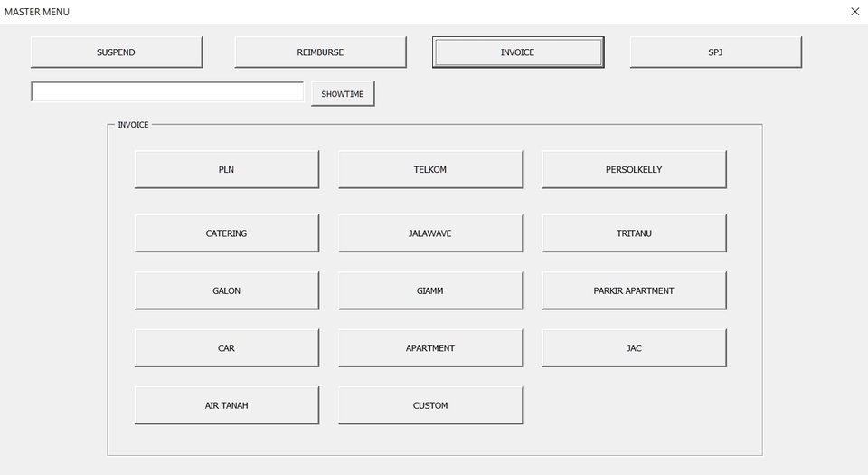
Task: Open the PLN invoice
Action: 226,170
